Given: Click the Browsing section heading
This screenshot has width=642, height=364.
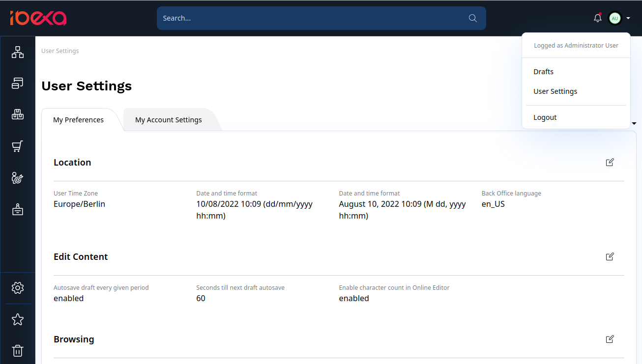Looking at the screenshot, I should (x=74, y=339).
